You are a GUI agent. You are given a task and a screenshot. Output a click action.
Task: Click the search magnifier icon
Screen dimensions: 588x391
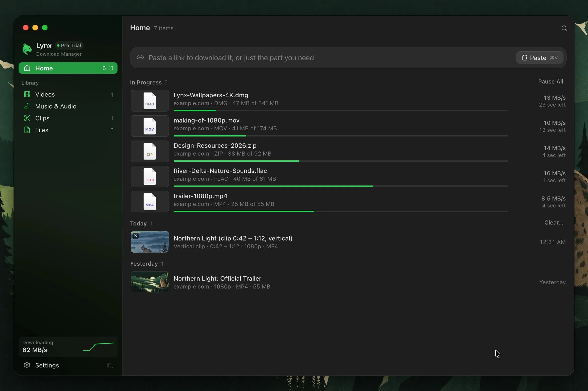coord(564,28)
